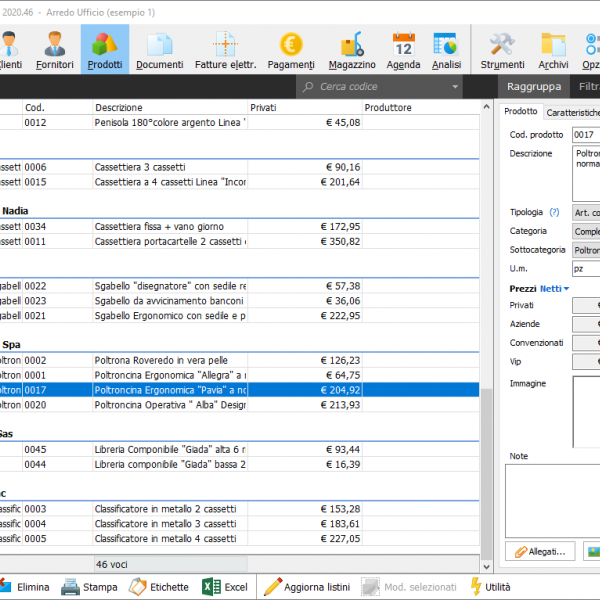Image resolution: width=600 pixels, height=600 pixels.
Task: Open the Documenti section
Action: click(x=160, y=50)
